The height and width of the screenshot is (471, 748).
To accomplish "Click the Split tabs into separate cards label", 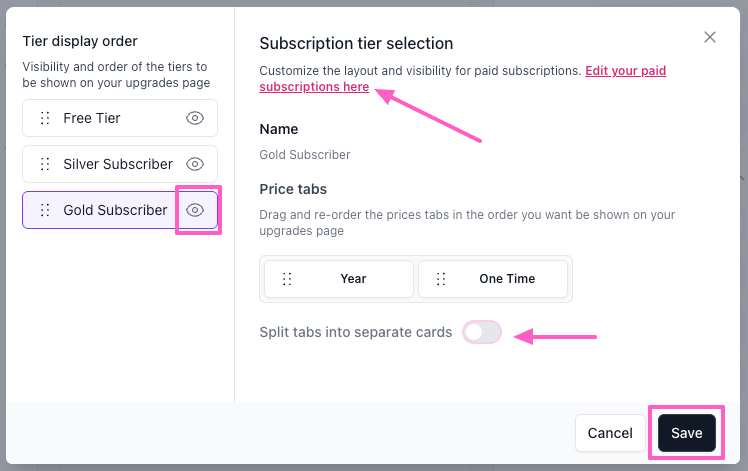I will 355,332.
